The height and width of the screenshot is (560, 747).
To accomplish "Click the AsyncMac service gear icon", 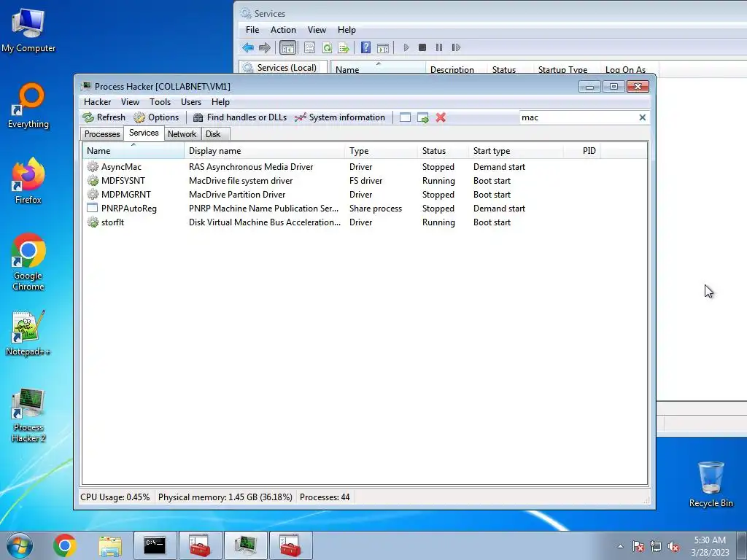I will [93, 167].
